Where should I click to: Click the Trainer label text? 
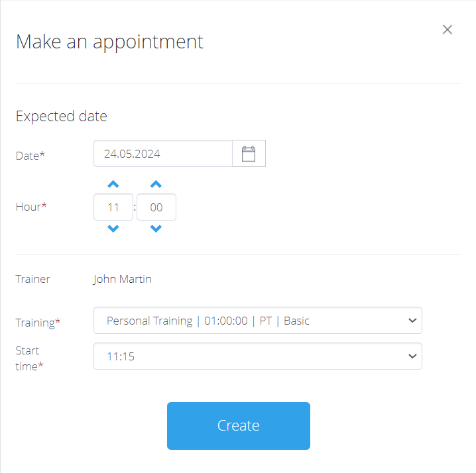[32, 279]
